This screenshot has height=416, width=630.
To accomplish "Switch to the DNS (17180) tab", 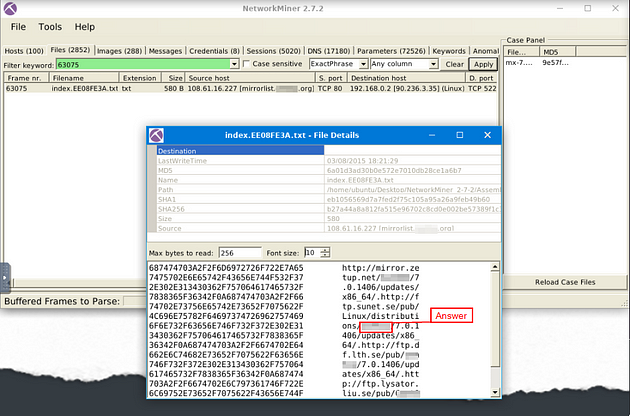I will (x=329, y=51).
